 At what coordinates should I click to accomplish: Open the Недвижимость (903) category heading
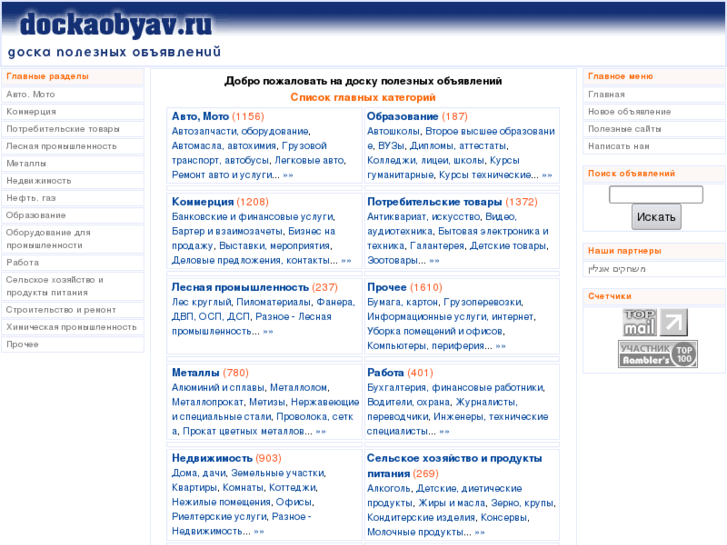[x=212, y=458]
